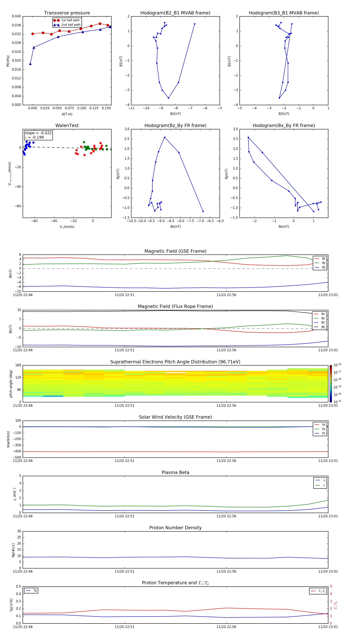Click 'Vz' legend entry in solar wind plot
The height and width of the screenshot is (644, 351).
click(x=320, y=433)
